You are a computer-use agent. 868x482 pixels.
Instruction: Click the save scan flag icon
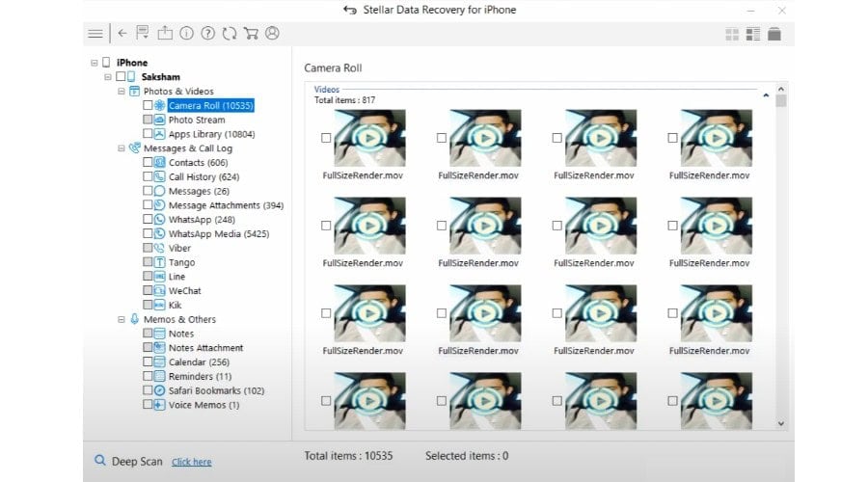point(143,33)
